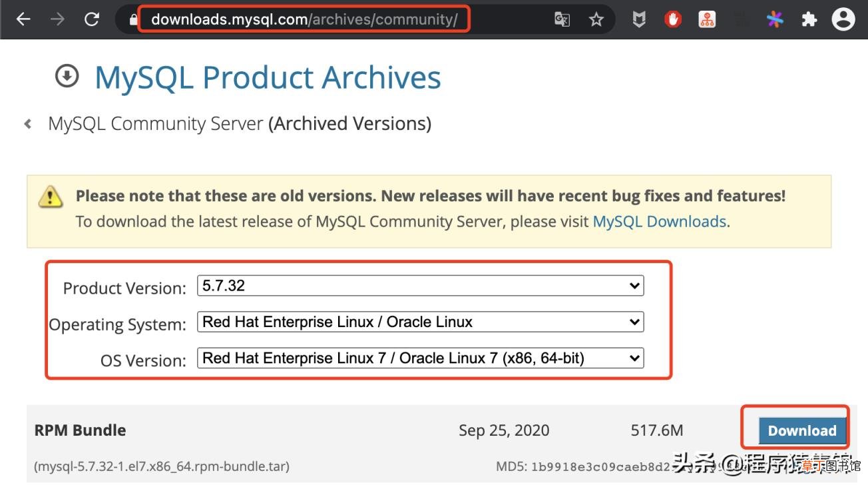Bookmark page with the star icon

click(596, 19)
